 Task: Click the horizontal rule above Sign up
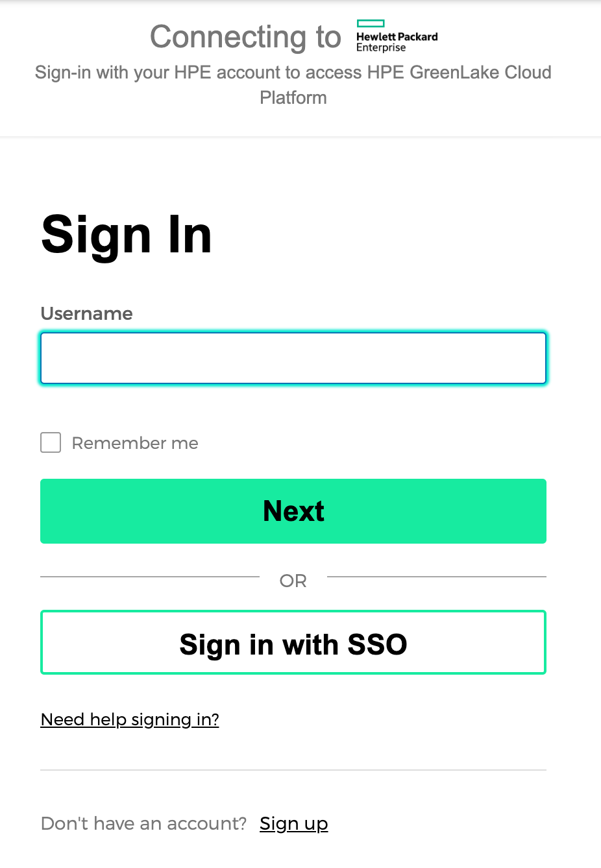pos(293,770)
